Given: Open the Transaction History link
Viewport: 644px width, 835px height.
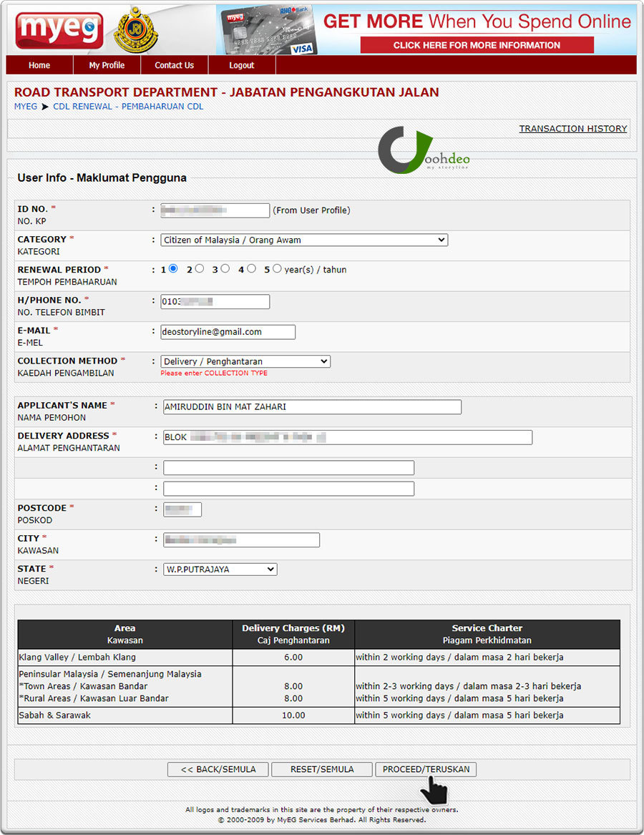Looking at the screenshot, I should 573,129.
